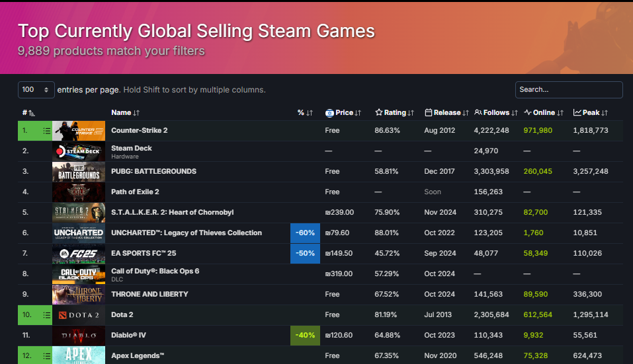
Task: Click the Soon release label for Path of Exile 2
Action: point(433,192)
